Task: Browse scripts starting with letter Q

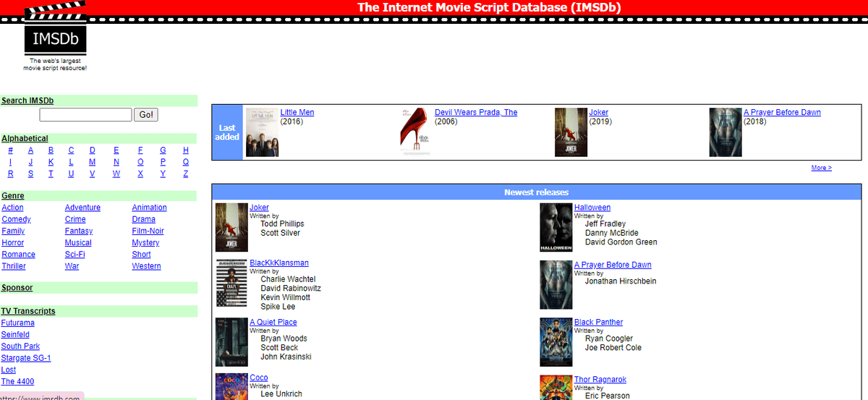Action: point(186,162)
